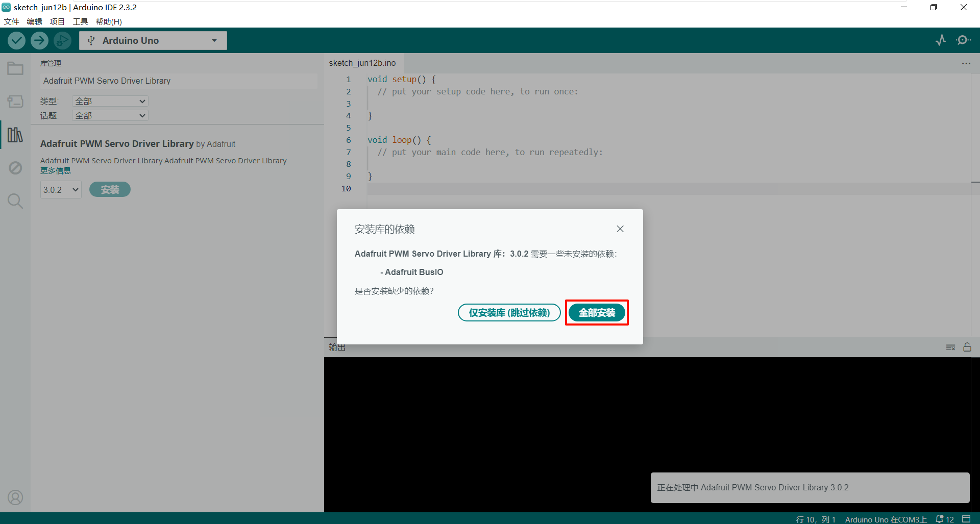980x524 pixels.
Task: Minimize the Arduino IDE window
Action: [904, 7]
